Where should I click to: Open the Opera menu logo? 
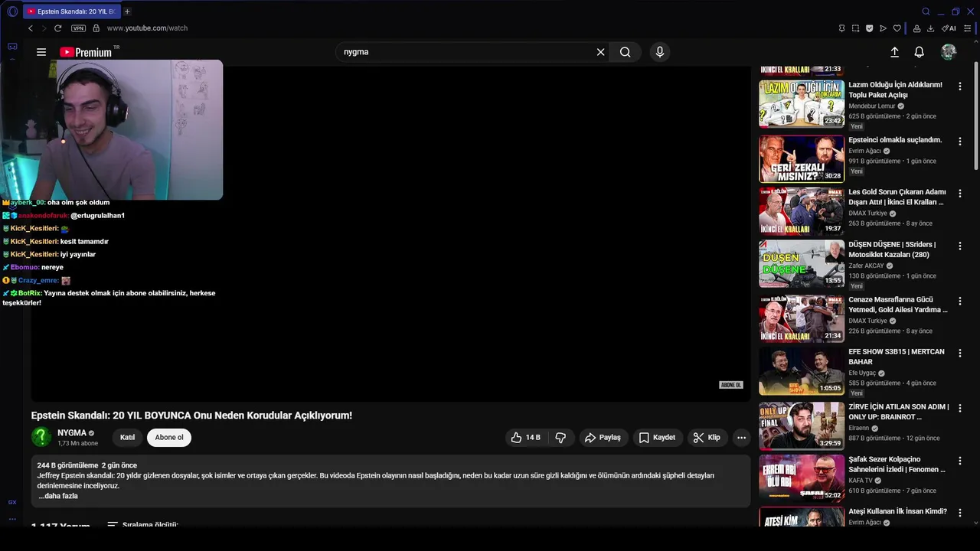[12, 11]
